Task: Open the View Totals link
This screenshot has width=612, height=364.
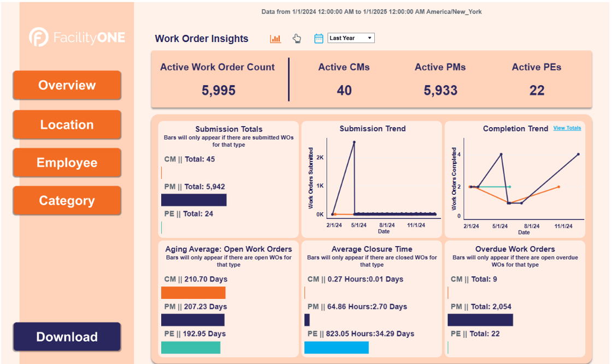Action: 567,128
